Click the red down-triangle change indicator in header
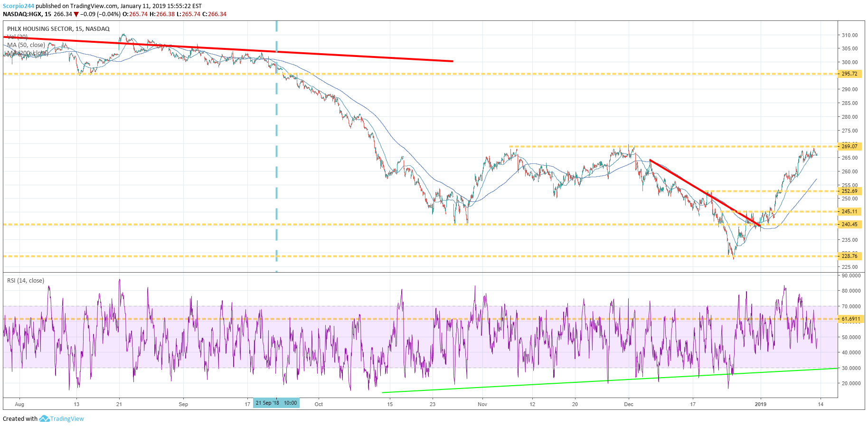 76,14
